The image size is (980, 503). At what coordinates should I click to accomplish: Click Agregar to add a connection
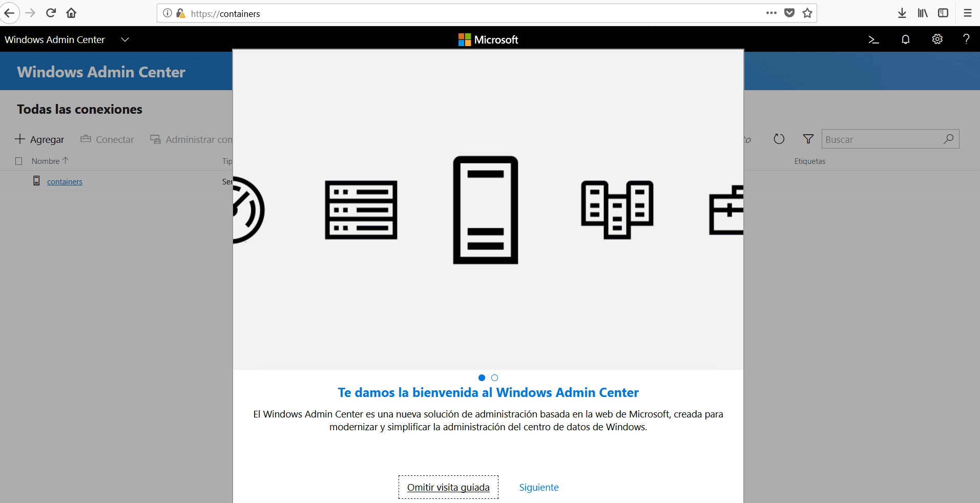coord(40,139)
